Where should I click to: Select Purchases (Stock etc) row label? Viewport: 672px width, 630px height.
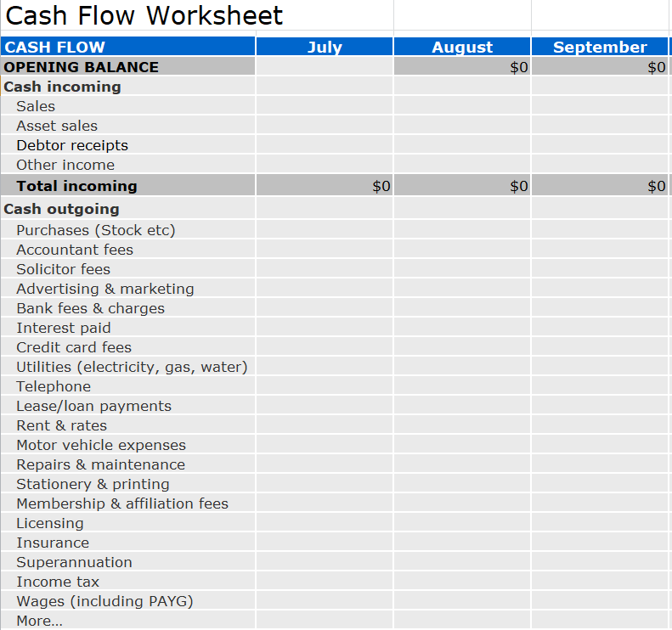(x=95, y=230)
